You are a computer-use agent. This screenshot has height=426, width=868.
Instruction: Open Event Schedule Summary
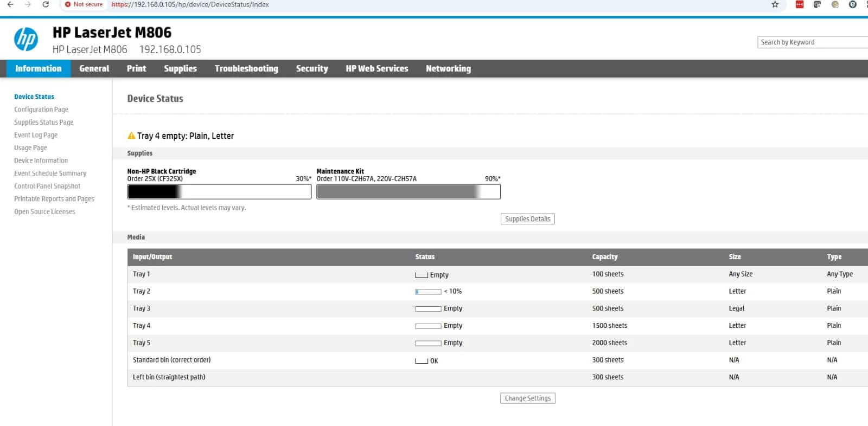tap(50, 173)
